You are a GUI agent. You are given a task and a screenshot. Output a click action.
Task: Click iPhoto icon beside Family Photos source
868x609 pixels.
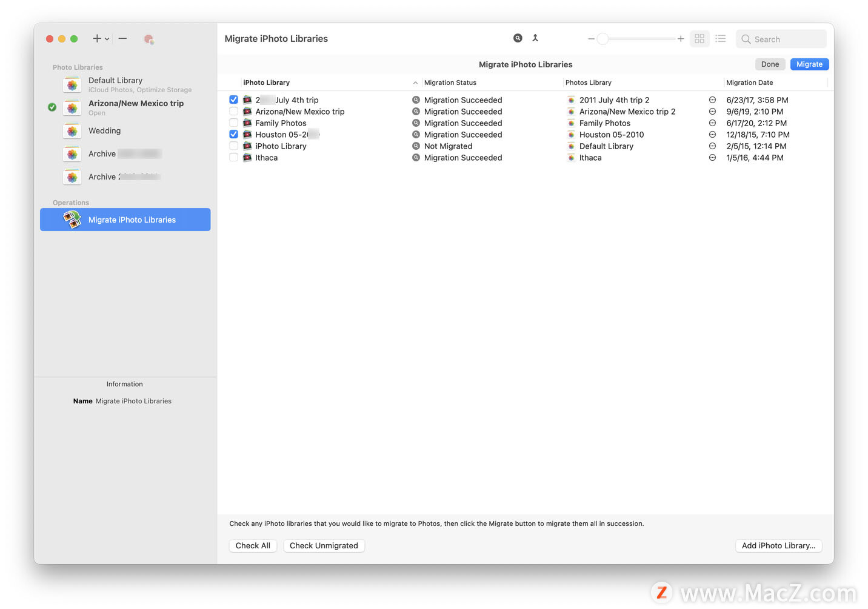(247, 123)
